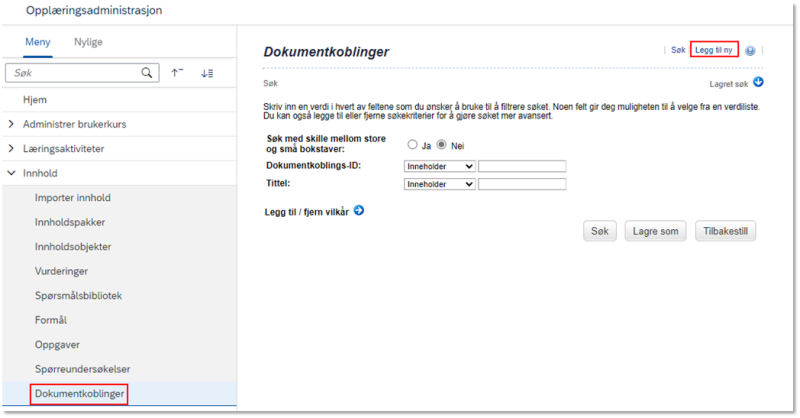Select the Nei radio button
This screenshot has width=800, height=418.
(441, 145)
